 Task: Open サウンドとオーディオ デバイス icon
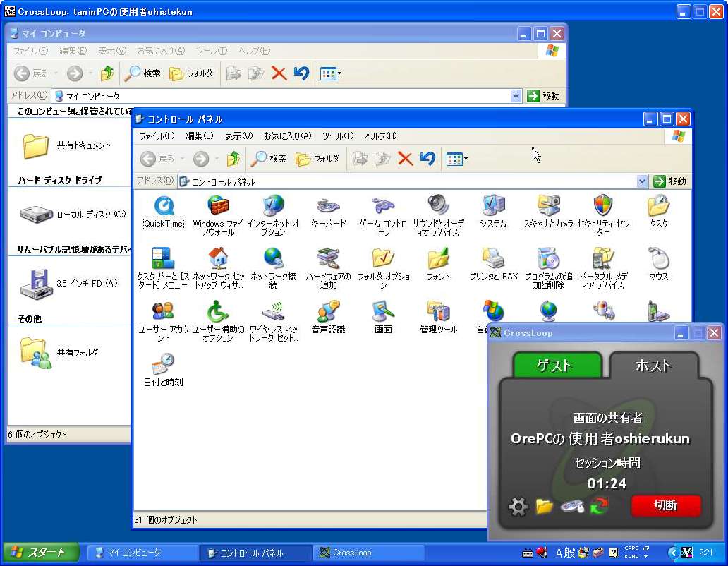[438, 206]
